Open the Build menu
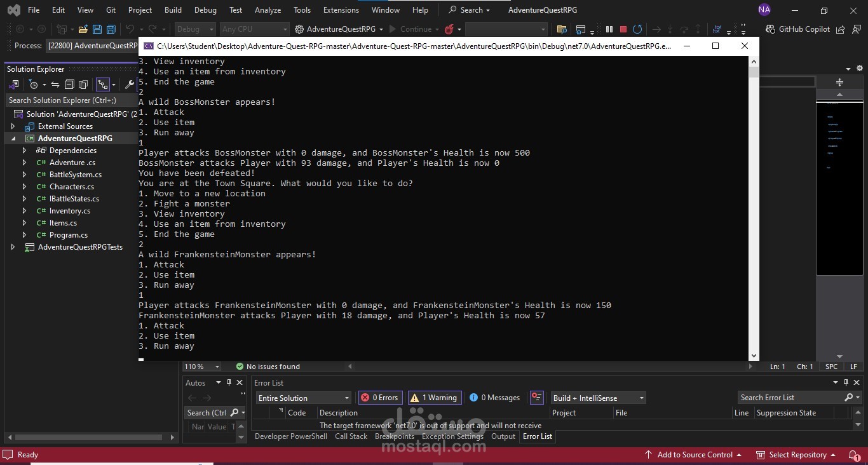 tap(173, 10)
